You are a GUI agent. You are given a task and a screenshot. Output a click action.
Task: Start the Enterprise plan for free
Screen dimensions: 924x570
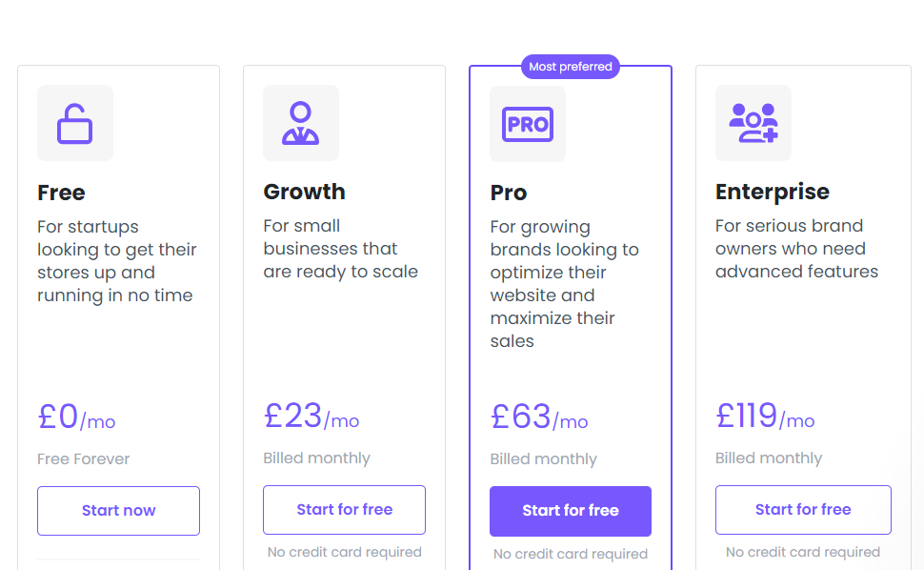click(803, 510)
